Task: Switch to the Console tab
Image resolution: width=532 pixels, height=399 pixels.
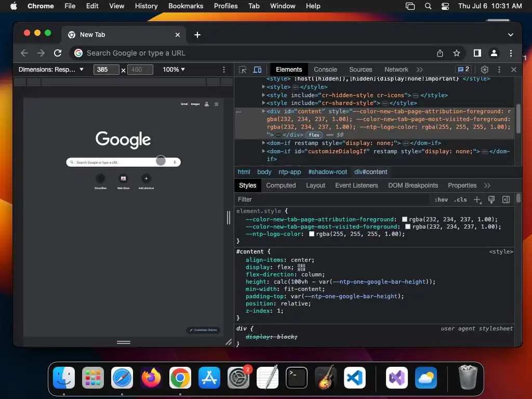Action: (x=325, y=70)
